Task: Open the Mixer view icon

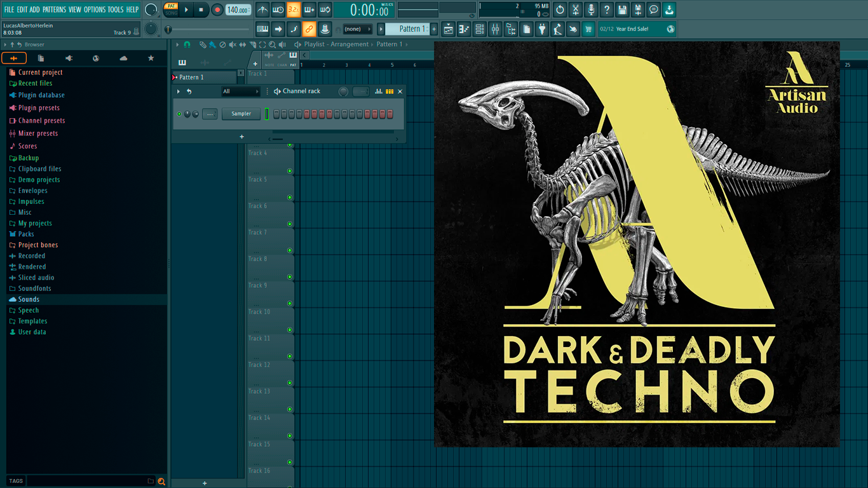Action: (495, 29)
